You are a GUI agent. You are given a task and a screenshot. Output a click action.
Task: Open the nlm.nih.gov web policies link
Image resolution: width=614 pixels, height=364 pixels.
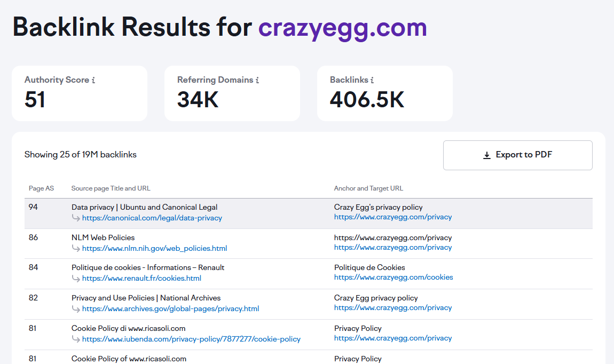coord(155,248)
